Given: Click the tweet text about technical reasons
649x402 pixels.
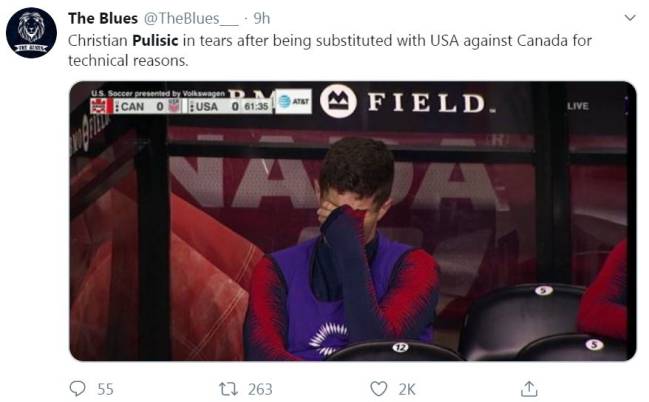Looking at the screenshot, I should [x=330, y=51].
